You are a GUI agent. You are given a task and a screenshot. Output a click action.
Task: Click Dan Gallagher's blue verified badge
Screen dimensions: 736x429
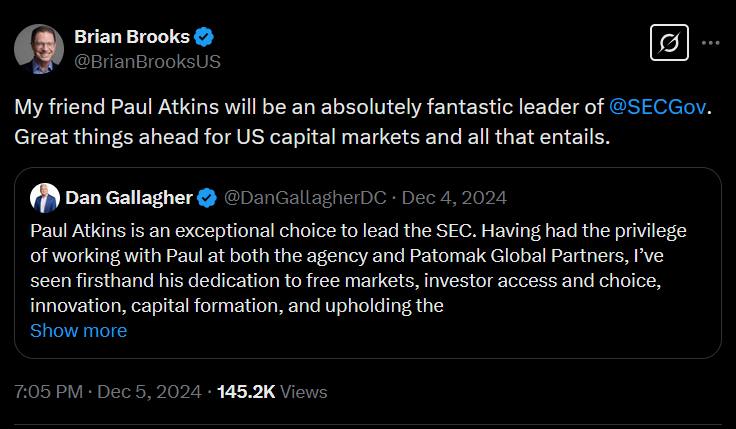[x=207, y=194]
